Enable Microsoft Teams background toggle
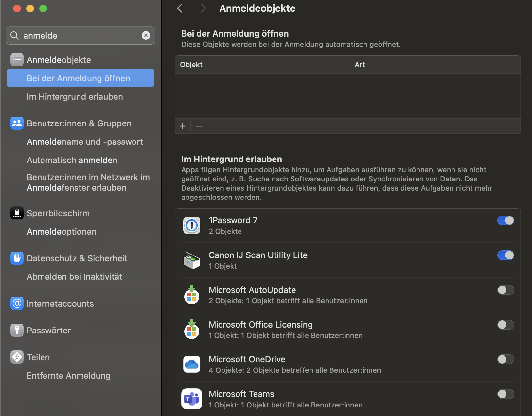 505,394
